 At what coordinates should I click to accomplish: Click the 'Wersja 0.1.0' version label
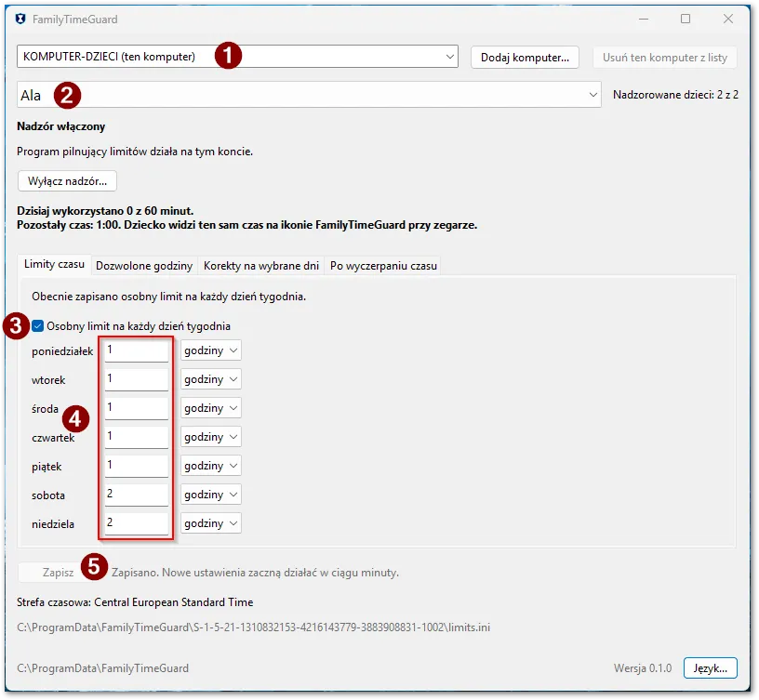pos(643,668)
